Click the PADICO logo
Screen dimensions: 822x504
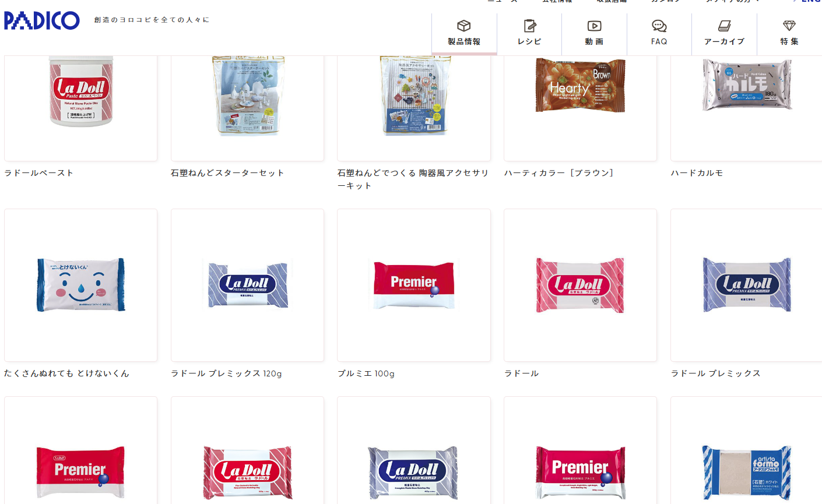[41, 20]
